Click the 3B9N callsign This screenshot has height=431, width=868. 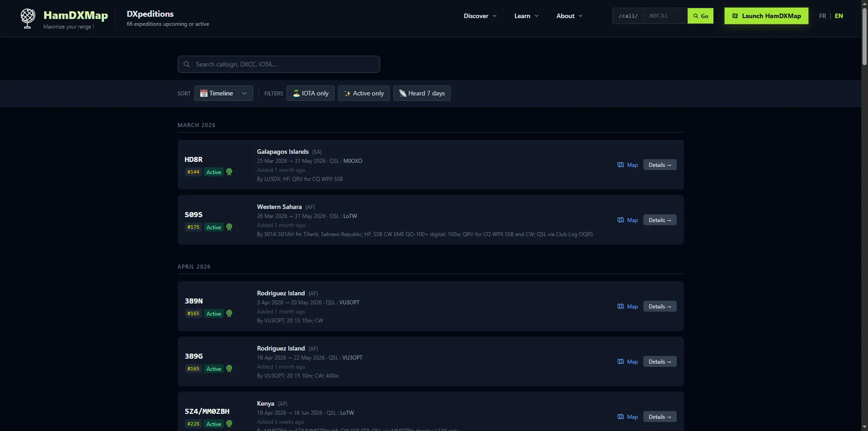click(193, 301)
